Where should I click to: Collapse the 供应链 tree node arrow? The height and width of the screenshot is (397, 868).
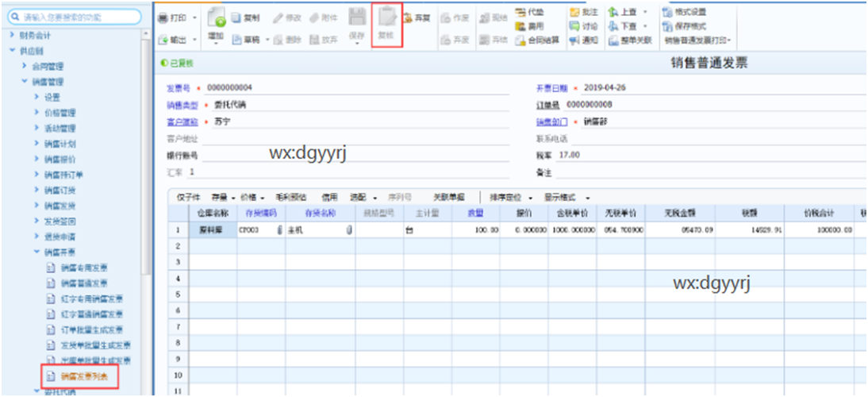[x=12, y=51]
